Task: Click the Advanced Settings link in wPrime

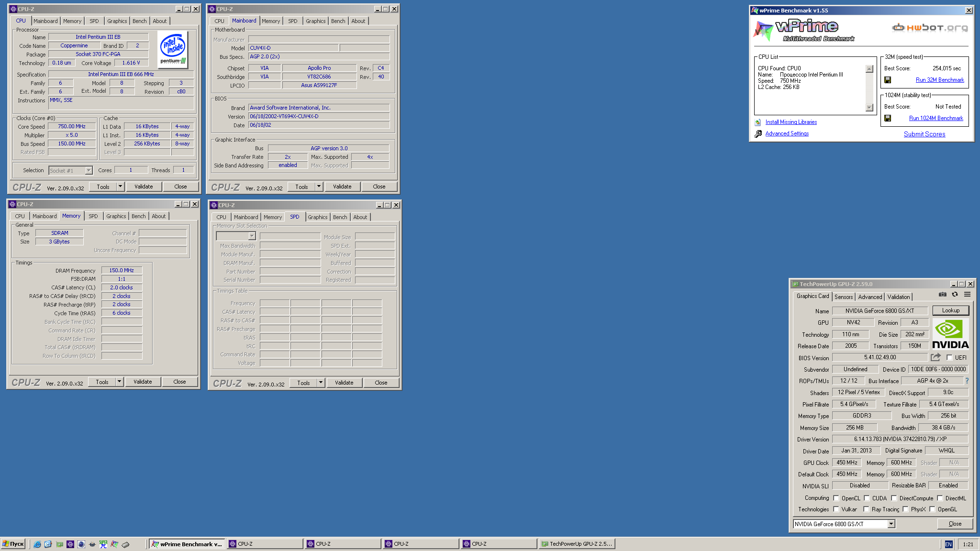Action: 787,134
